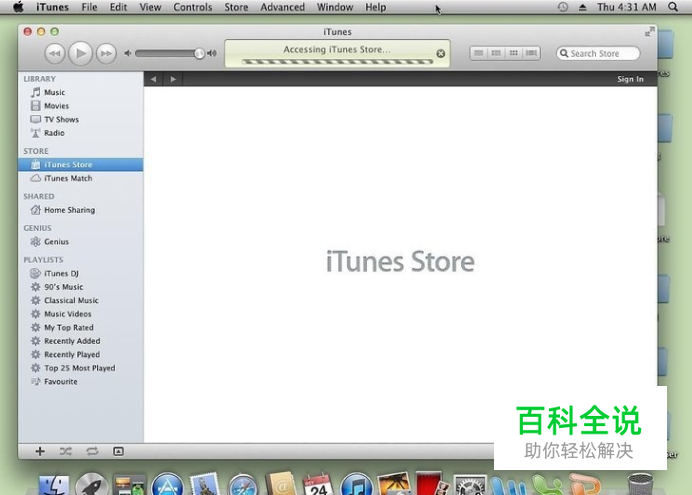
Task: Open App Store from the Dock
Action: pyautogui.click(x=167, y=484)
